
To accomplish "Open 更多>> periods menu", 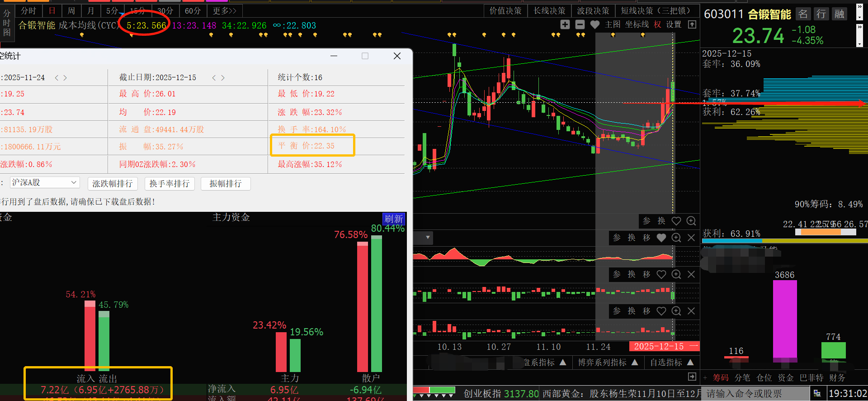I will click(225, 10).
